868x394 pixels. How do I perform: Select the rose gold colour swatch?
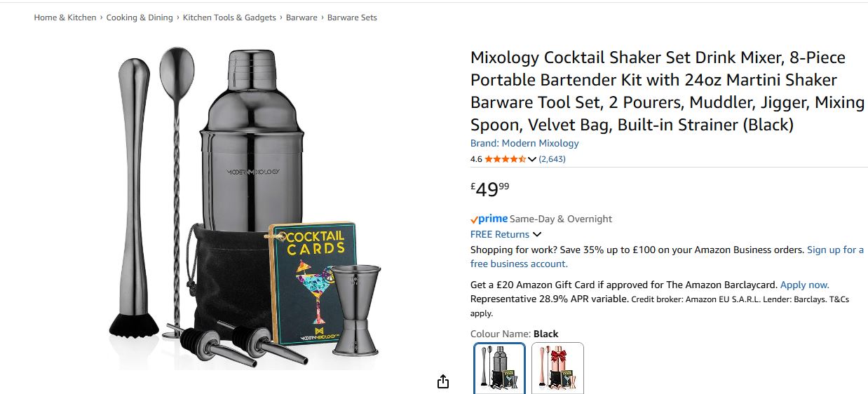tap(557, 368)
